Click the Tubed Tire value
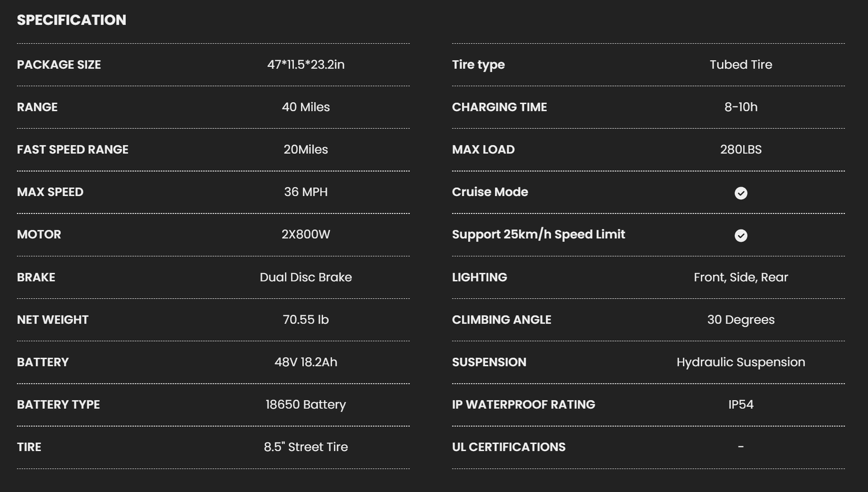The width and height of the screenshot is (868, 492). pos(741,65)
